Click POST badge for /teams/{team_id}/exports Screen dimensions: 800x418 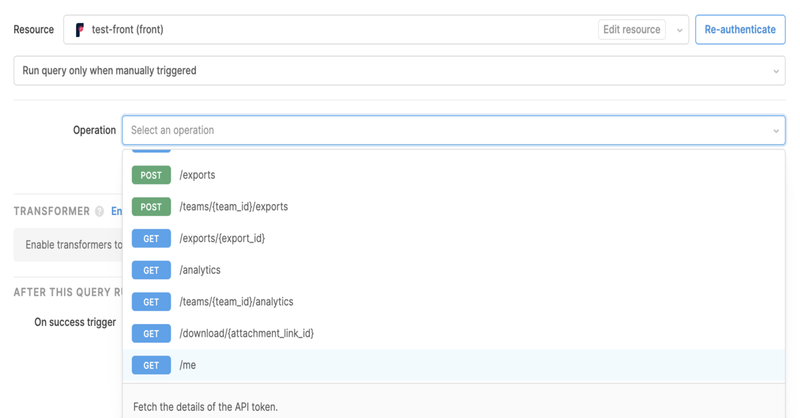(151, 207)
